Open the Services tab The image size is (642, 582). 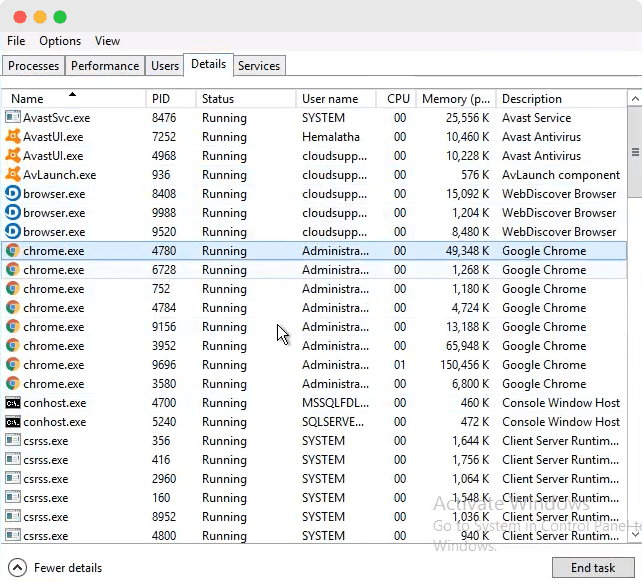[x=259, y=66]
